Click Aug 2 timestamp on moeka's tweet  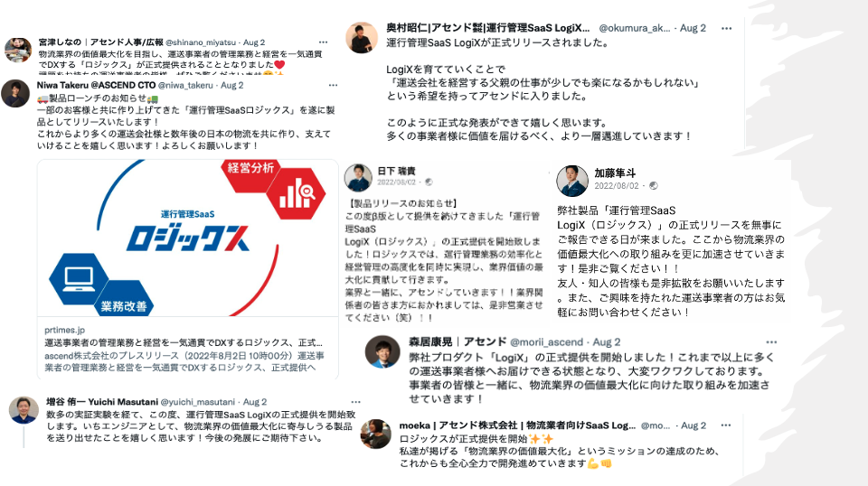[693, 425]
